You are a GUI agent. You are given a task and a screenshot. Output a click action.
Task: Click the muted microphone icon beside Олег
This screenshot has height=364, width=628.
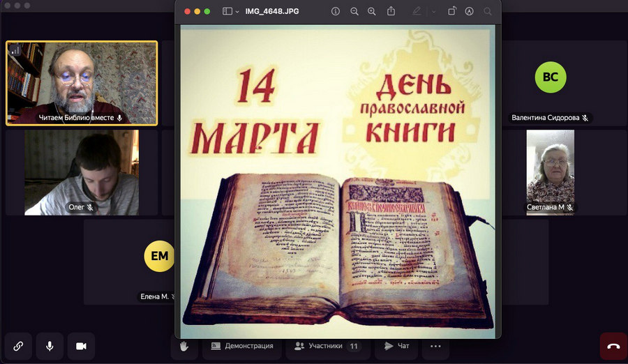(x=90, y=207)
